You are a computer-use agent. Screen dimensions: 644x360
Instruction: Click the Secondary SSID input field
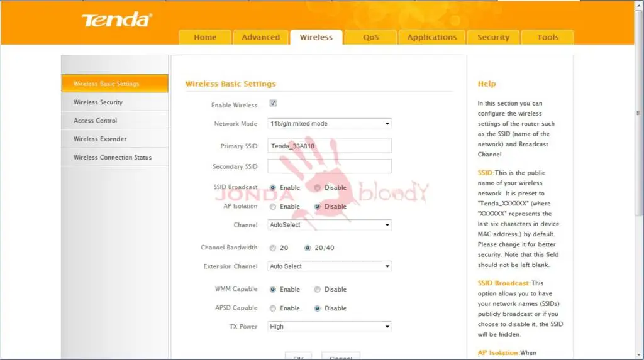tap(330, 166)
